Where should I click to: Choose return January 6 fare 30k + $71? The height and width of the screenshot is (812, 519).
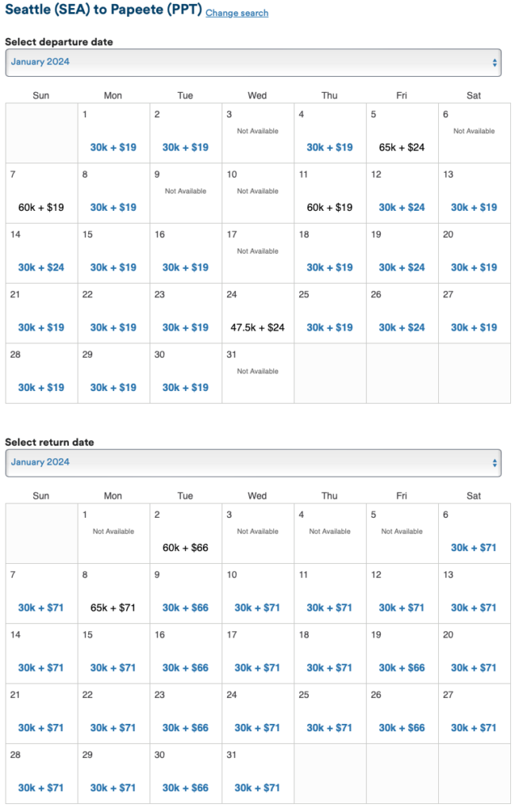pos(474,548)
